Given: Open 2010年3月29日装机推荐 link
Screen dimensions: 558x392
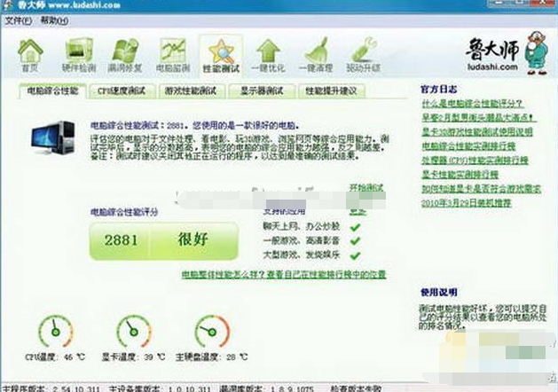Looking at the screenshot, I should [x=467, y=203].
